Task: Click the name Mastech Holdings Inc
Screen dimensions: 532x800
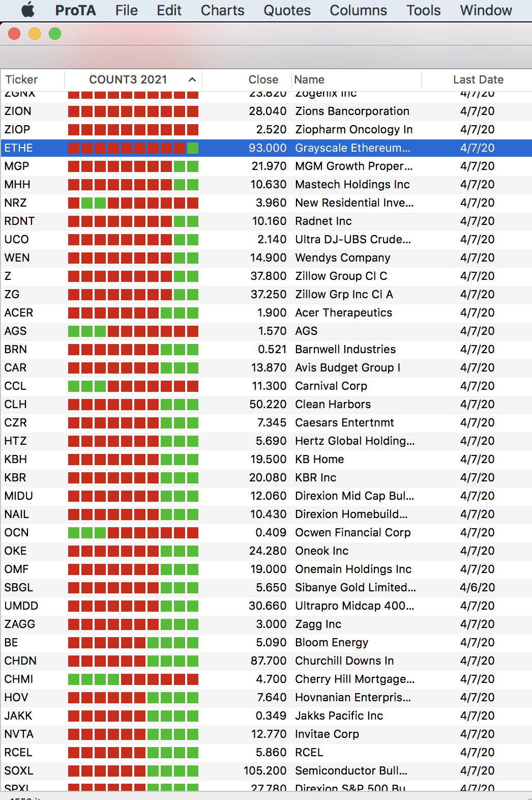Action: (352, 185)
